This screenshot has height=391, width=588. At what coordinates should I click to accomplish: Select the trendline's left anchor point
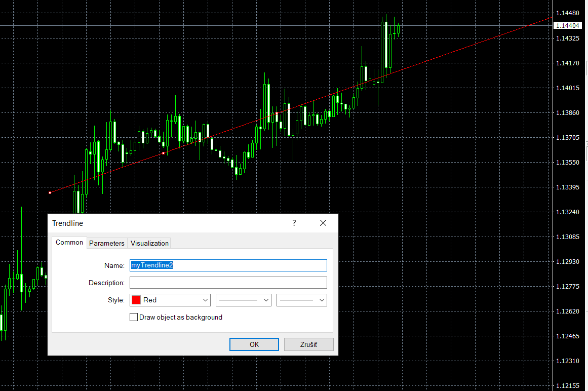[50, 192]
